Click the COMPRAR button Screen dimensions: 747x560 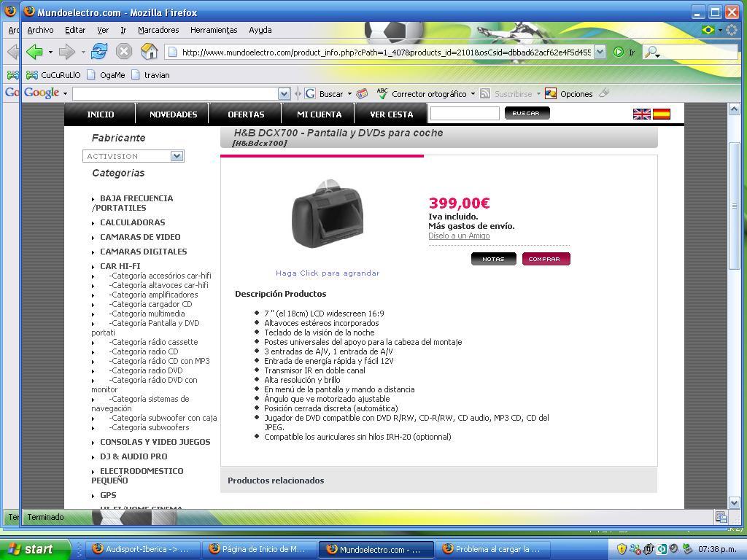(546, 259)
